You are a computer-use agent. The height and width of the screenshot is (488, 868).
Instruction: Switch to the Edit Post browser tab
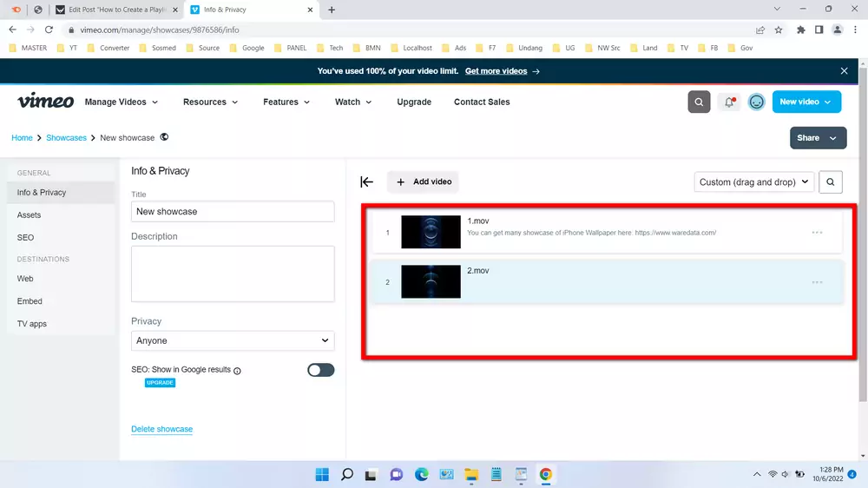(x=117, y=10)
